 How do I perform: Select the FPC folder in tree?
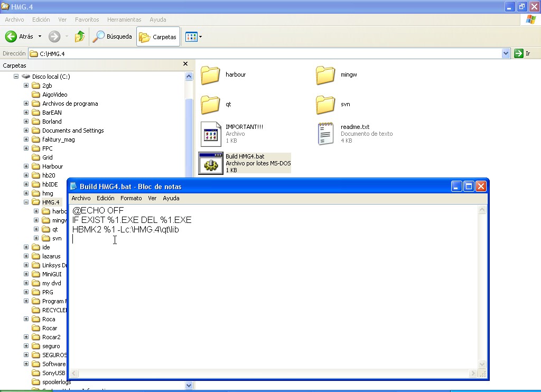pyautogui.click(x=47, y=148)
